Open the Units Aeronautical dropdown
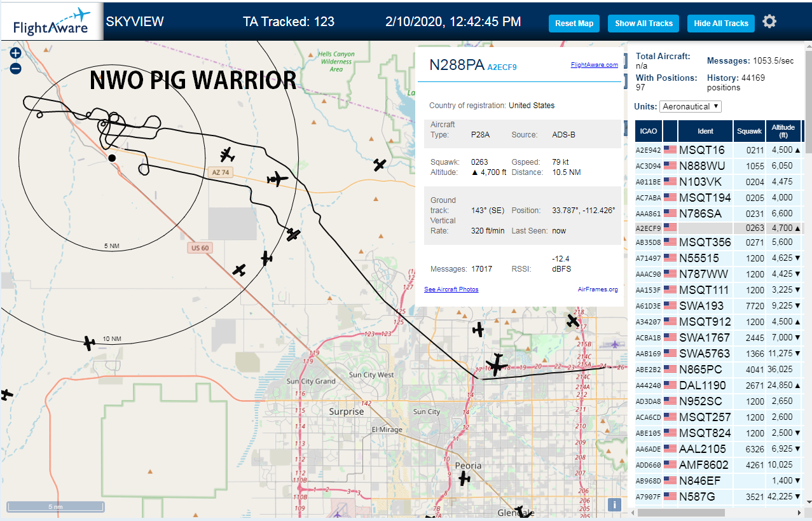The height and width of the screenshot is (521, 812). click(x=691, y=106)
